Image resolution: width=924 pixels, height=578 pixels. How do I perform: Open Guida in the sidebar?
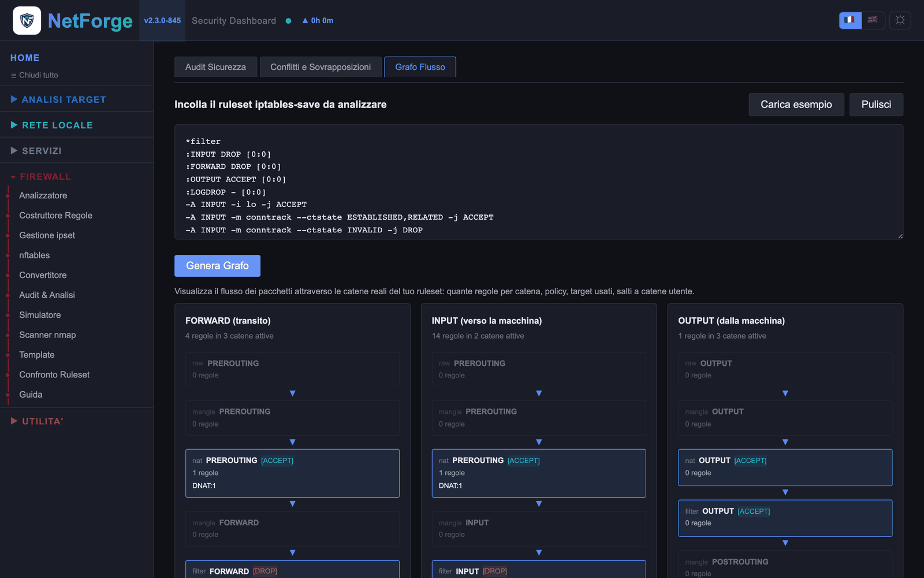point(31,395)
